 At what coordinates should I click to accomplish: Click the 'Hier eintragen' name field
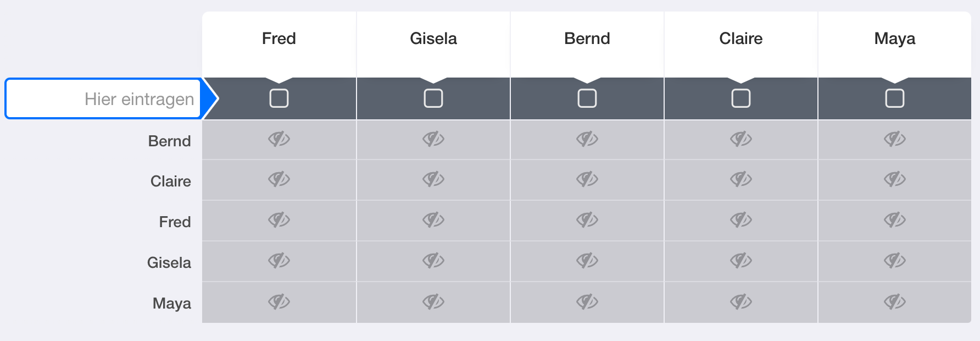click(x=103, y=99)
